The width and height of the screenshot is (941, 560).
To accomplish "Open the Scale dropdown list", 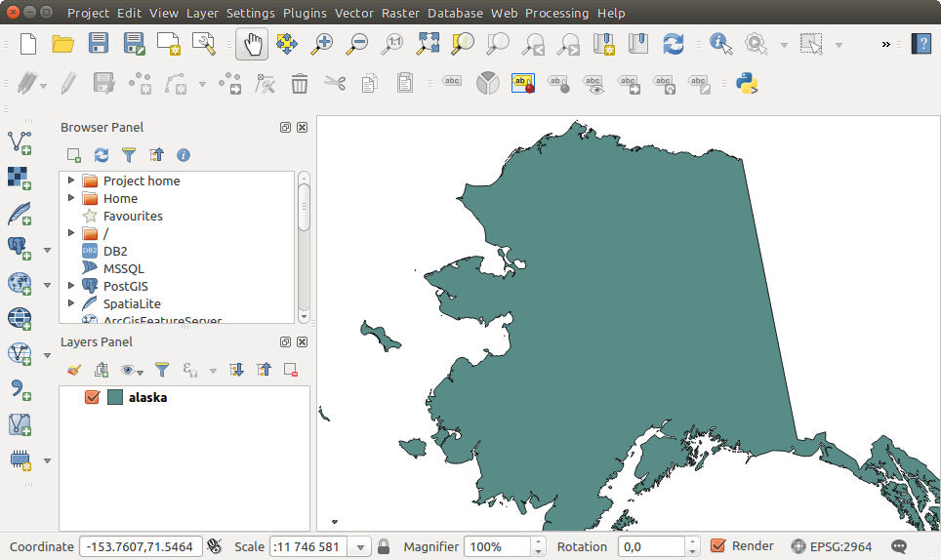I will click(x=361, y=547).
